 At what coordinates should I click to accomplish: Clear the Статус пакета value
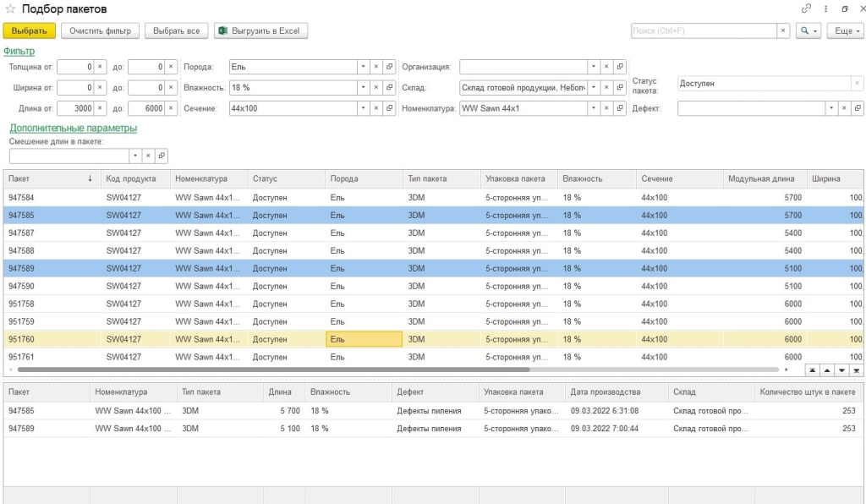coord(857,84)
